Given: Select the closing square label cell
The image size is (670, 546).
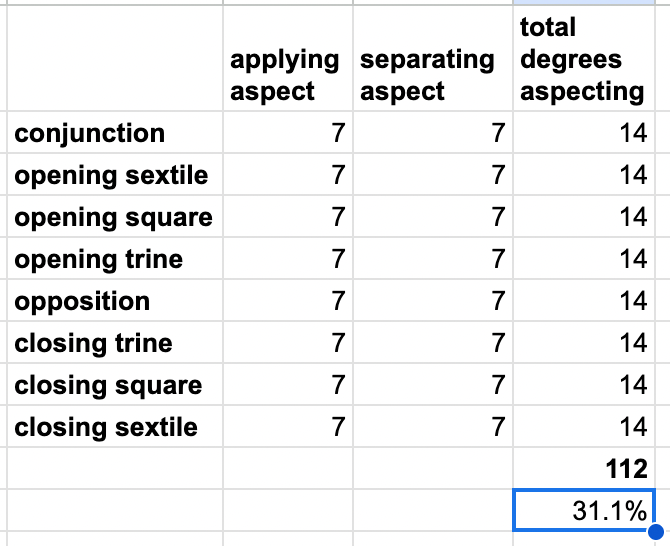Looking at the screenshot, I should pos(116,385).
